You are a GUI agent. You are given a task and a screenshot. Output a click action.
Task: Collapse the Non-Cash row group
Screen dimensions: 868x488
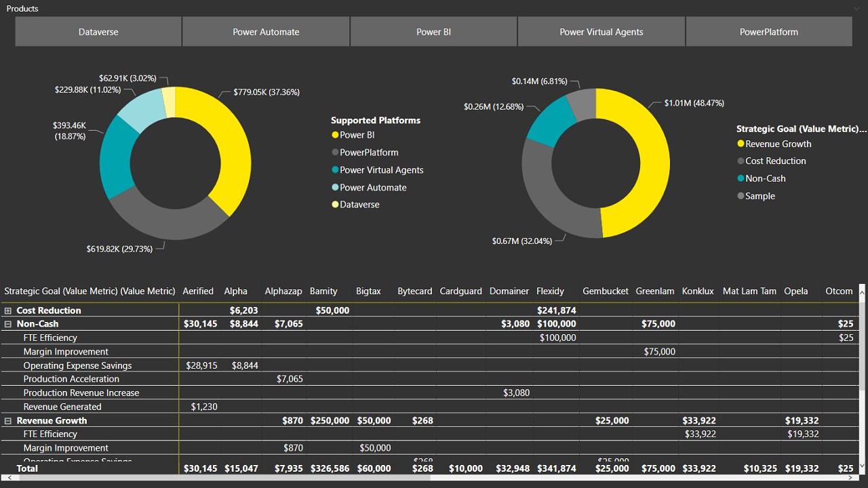[x=8, y=324]
